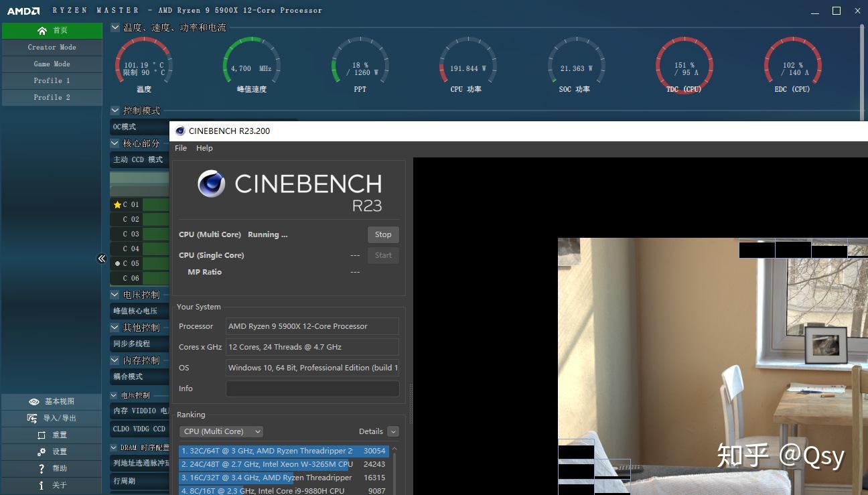Viewport: 868px width, 495px height.
Task: Click the dot marker on core C 05
Action: (x=117, y=263)
